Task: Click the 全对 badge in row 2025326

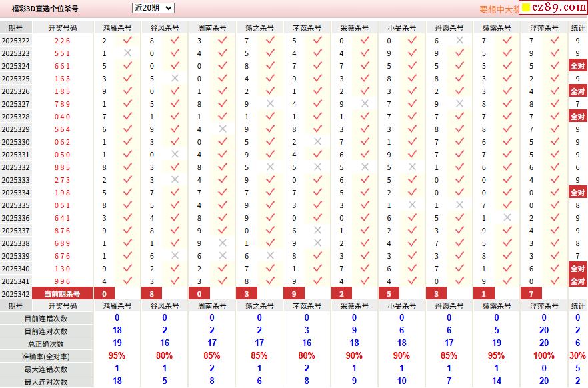Action: 577,91
